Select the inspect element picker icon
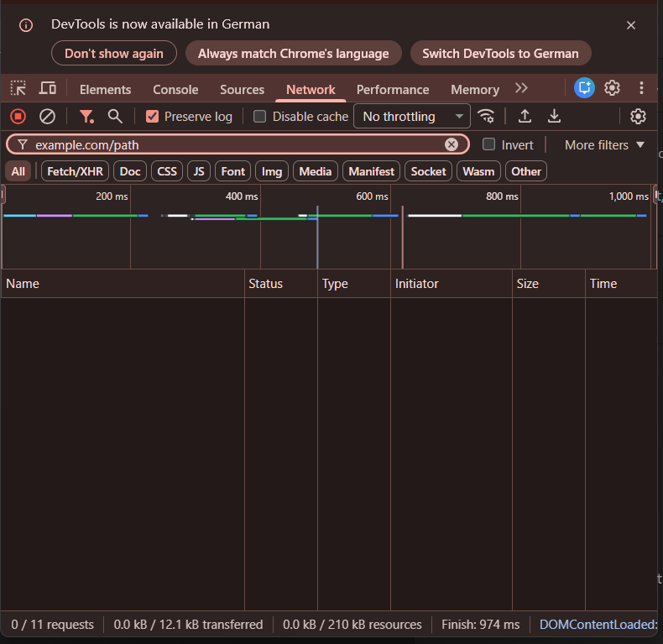The image size is (663, 644). pyautogui.click(x=18, y=88)
